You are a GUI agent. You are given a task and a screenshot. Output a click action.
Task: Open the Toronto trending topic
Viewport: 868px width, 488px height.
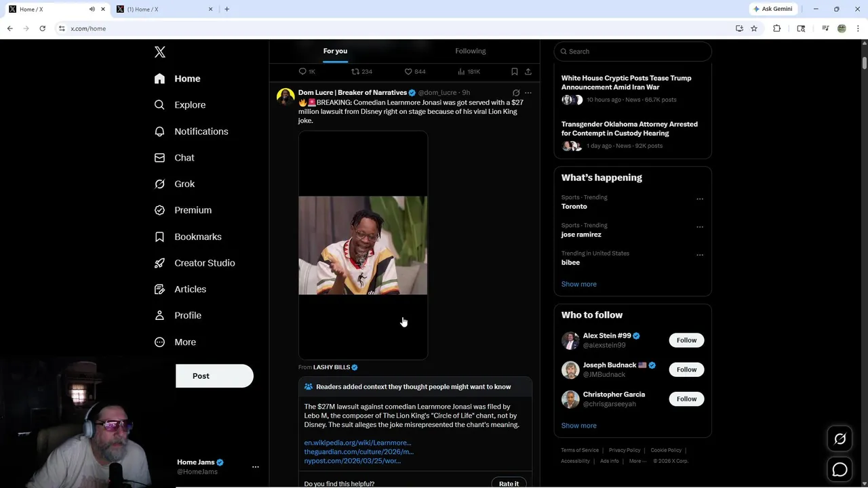[574, 206]
